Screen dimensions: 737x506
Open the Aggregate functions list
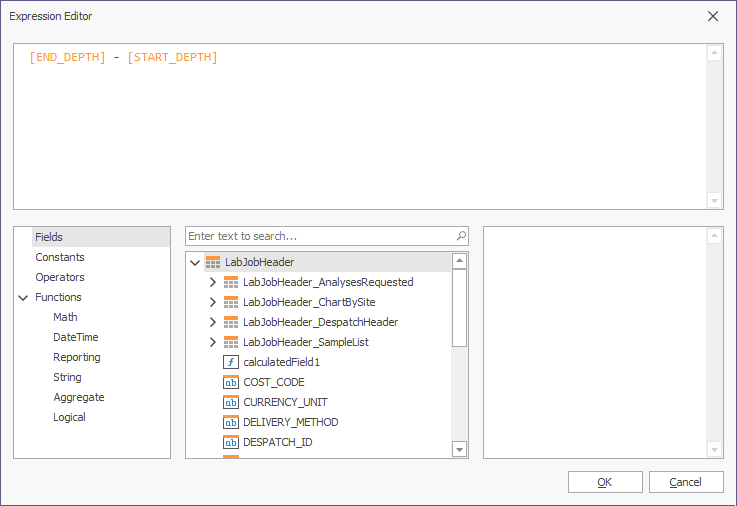tap(79, 397)
